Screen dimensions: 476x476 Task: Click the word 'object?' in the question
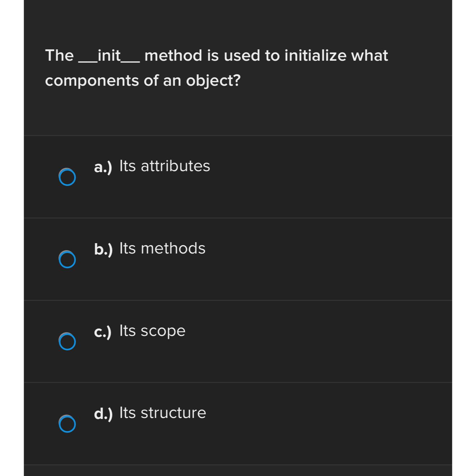point(213,81)
